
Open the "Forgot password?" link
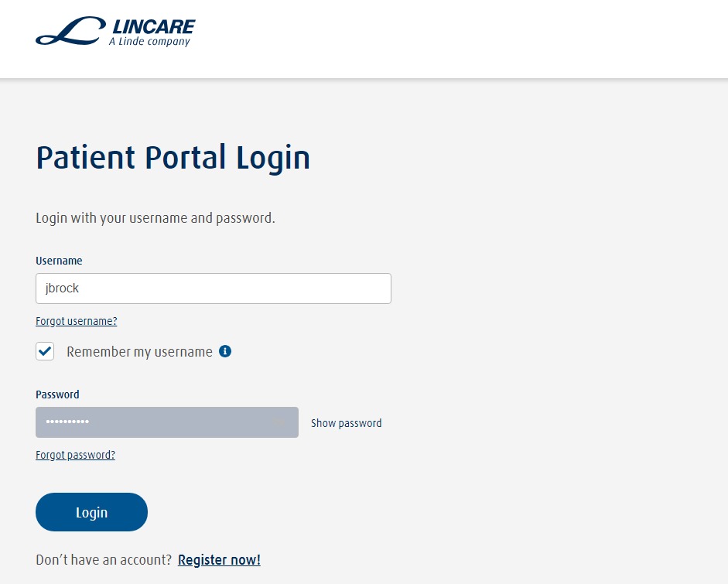pos(75,455)
